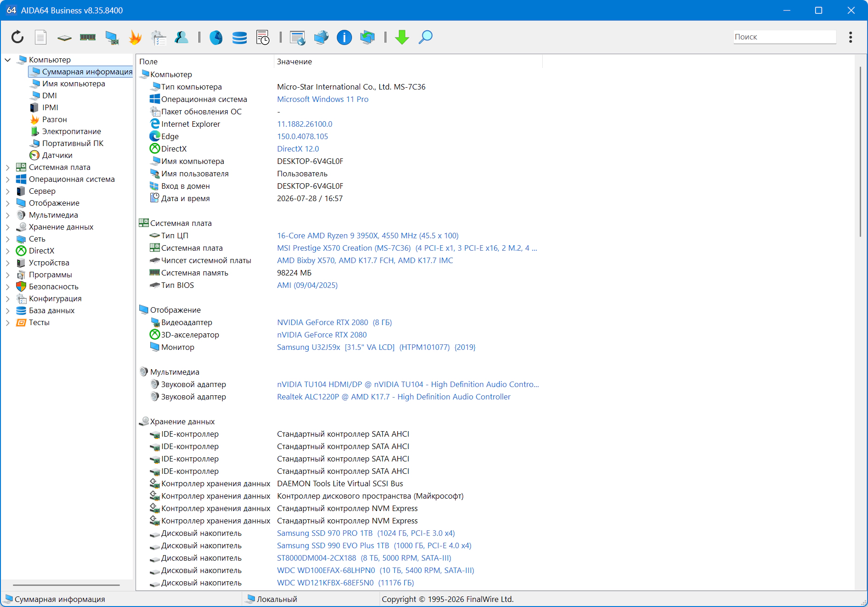Open Realtek ALC1220P audio controller link
Screen dimensions: 868x607
click(394, 397)
